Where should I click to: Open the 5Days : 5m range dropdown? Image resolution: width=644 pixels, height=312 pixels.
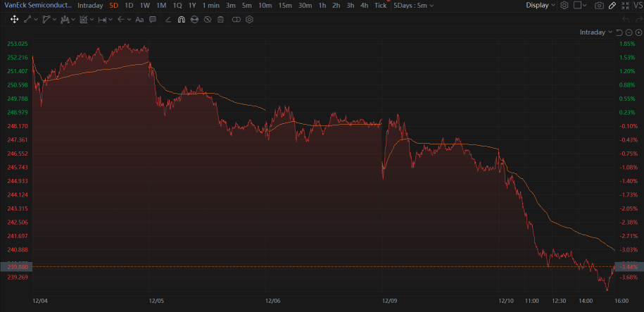click(x=413, y=6)
